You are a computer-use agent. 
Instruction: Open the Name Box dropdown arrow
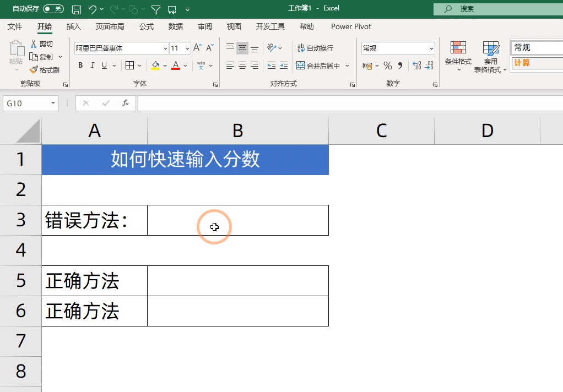(53, 103)
